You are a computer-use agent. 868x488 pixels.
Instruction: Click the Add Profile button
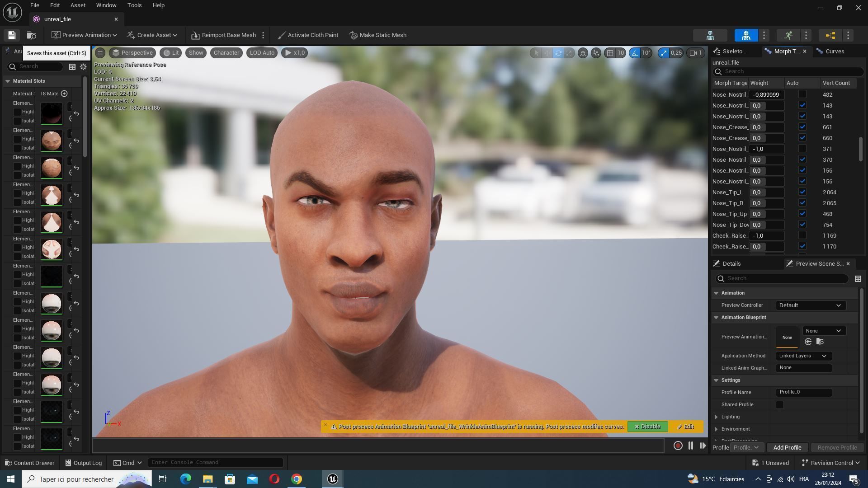[787, 447]
